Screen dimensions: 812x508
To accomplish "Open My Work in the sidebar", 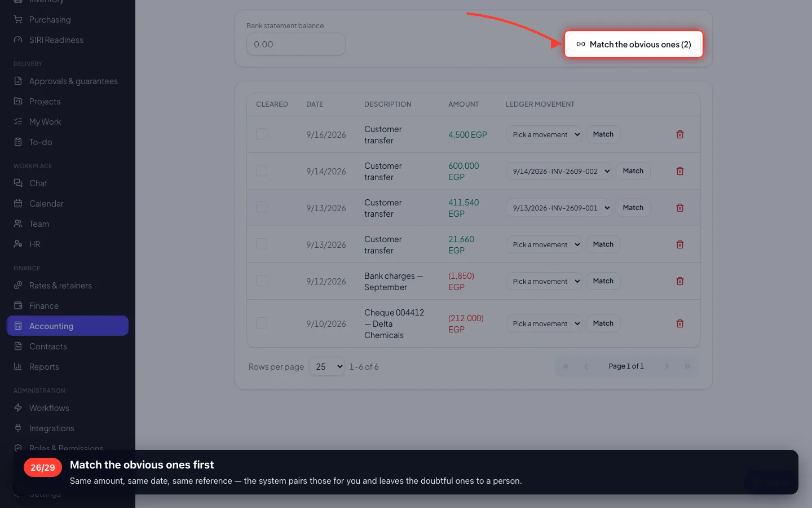I will (68, 122).
